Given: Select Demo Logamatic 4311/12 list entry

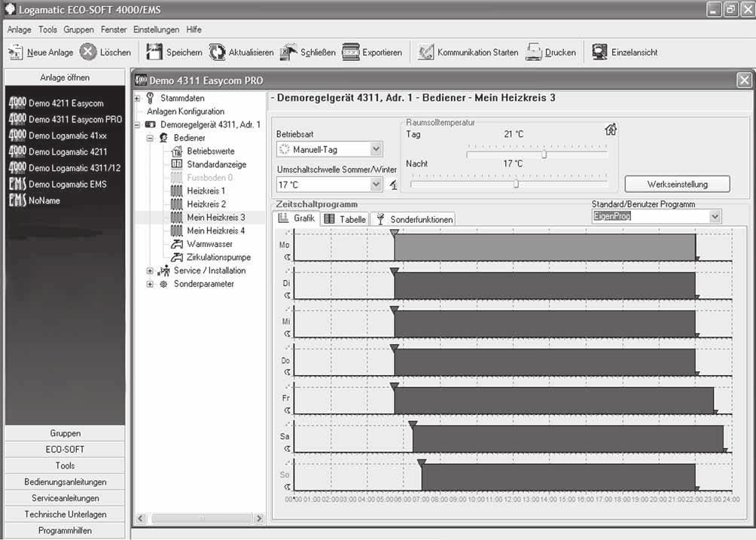Looking at the screenshot, I should [x=65, y=168].
